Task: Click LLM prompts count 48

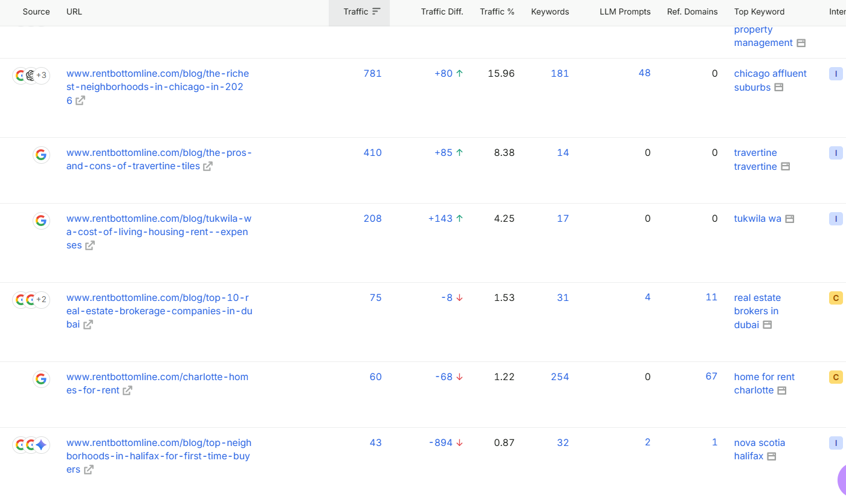Action: point(645,73)
